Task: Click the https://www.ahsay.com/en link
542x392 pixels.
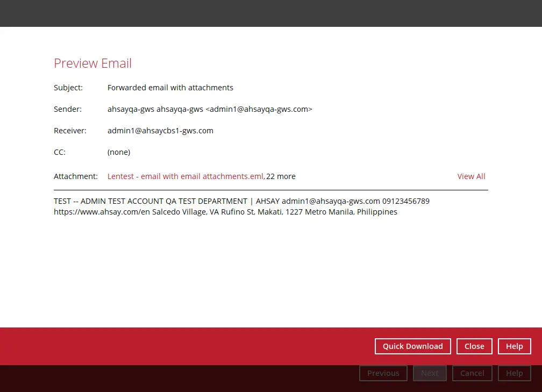Action: pos(87,211)
